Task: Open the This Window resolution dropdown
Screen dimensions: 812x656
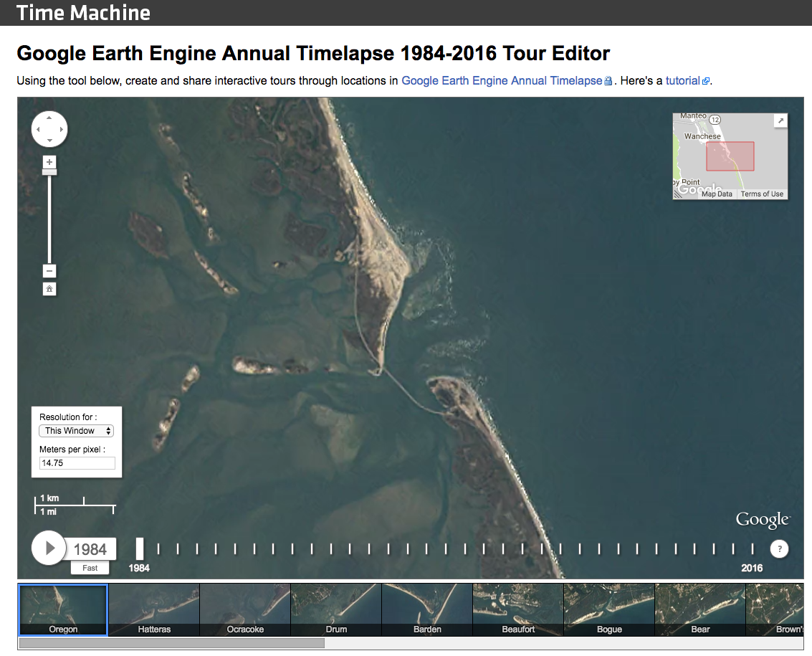Action: (x=76, y=431)
